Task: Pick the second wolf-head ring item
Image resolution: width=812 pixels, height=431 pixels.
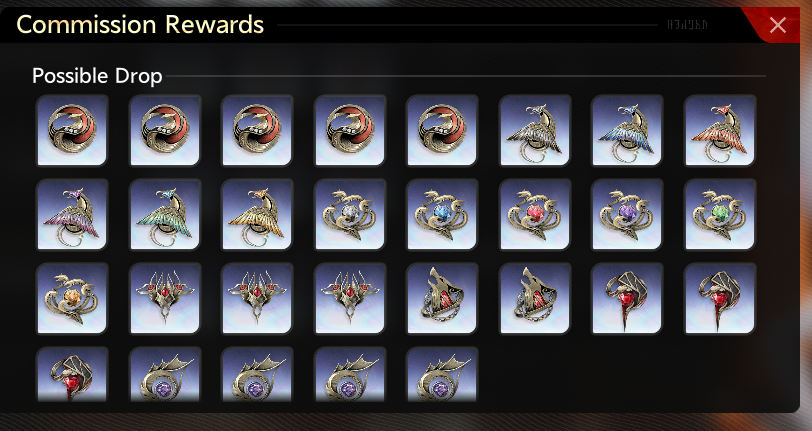Action: pyautogui.click(x=534, y=298)
